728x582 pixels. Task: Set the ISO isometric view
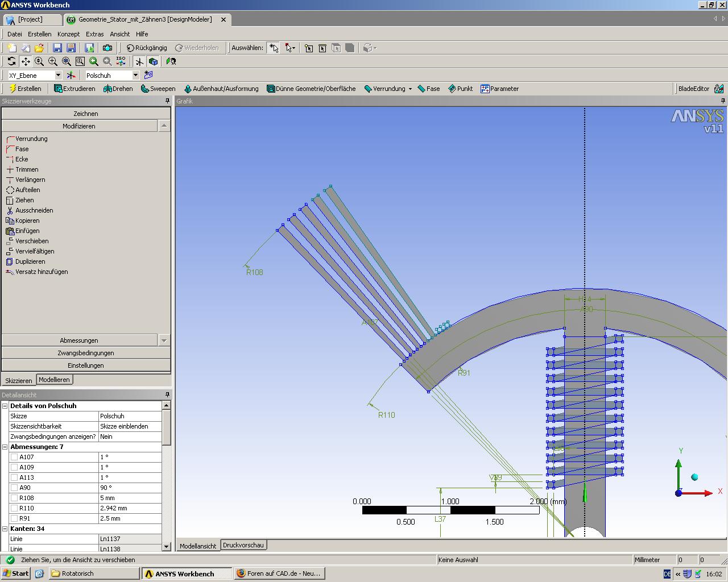pos(121,61)
